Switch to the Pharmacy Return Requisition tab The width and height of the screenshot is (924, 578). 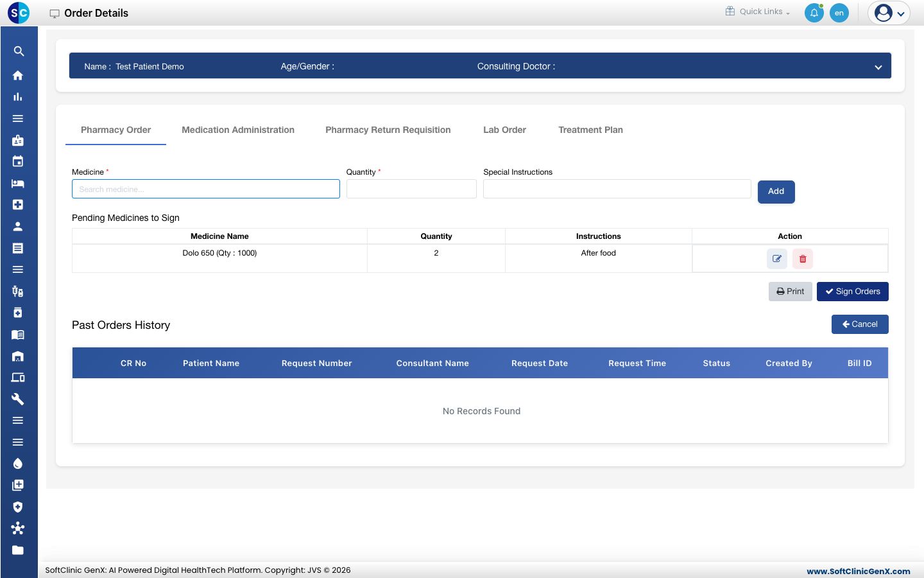(x=388, y=130)
